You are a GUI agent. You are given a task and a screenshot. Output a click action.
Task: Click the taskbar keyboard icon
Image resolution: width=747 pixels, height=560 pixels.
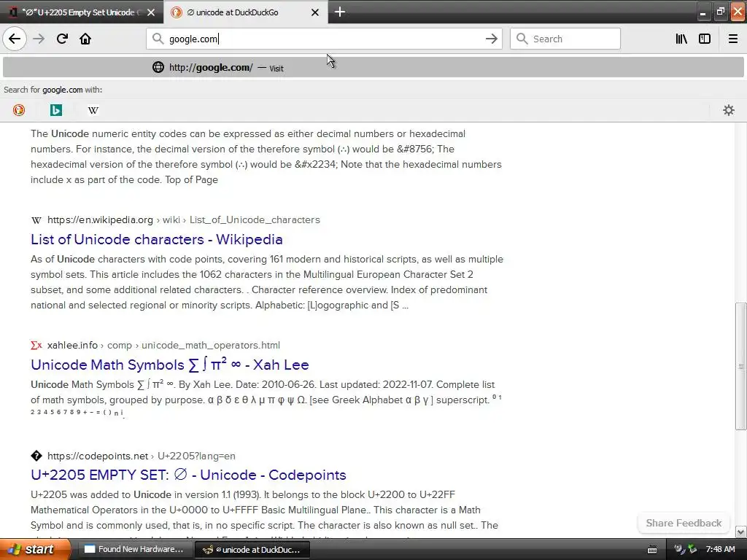pos(652,550)
